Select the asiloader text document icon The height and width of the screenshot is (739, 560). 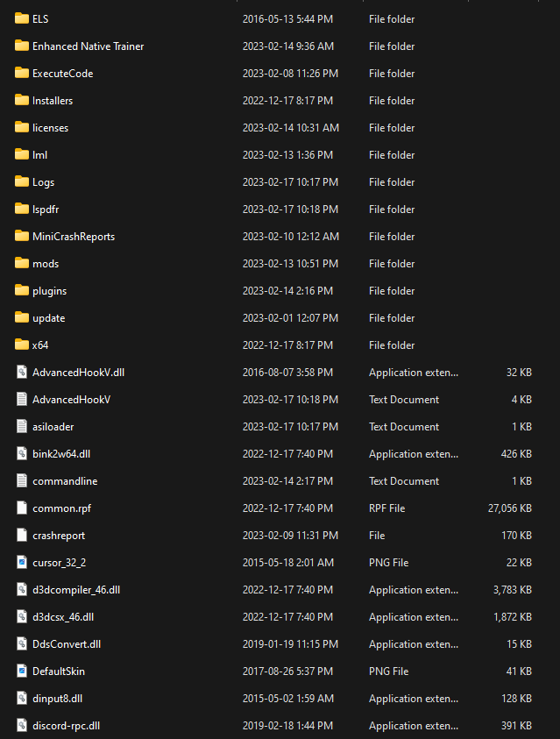tap(22, 426)
